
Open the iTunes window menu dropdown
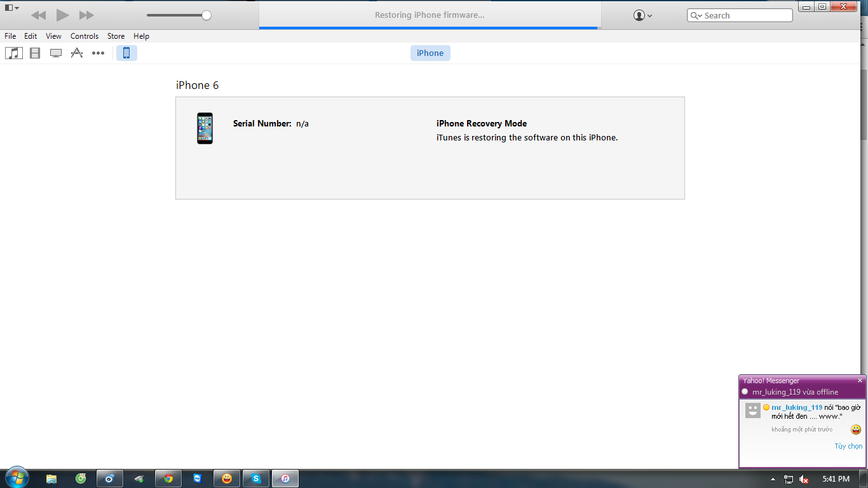(12, 8)
